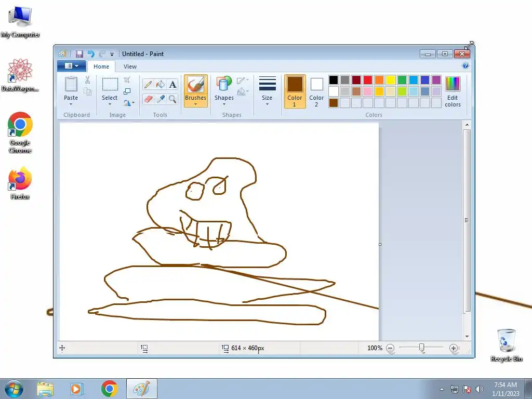Select the Color 1 button
The width and height of the screenshot is (532, 399).
pyautogui.click(x=295, y=91)
